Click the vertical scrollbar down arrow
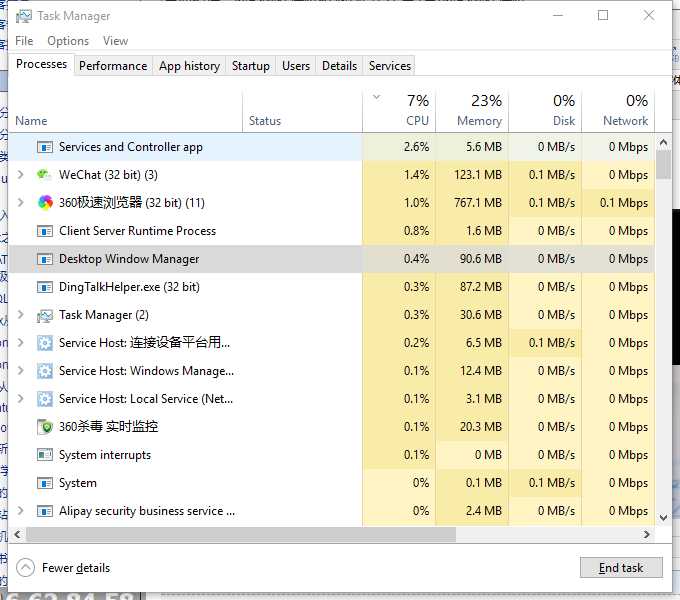This screenshot has width=680, height=600. [x=663, y=518]
